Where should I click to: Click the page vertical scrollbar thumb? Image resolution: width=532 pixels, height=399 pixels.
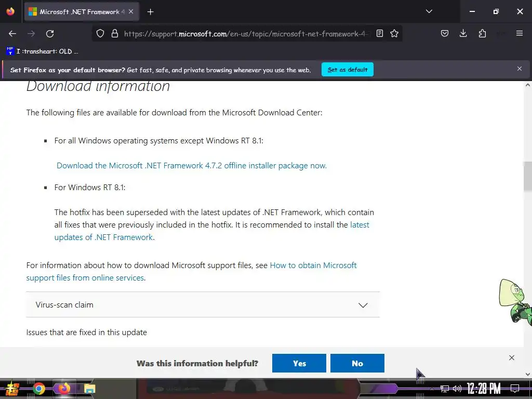pyautogui.click(x=528, y=177)
